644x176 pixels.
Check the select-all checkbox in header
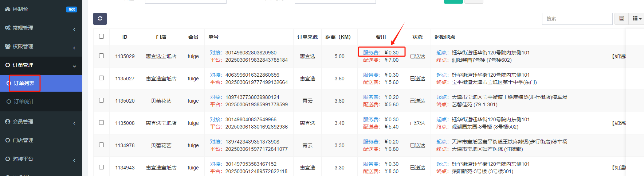(x=101, y=36)
